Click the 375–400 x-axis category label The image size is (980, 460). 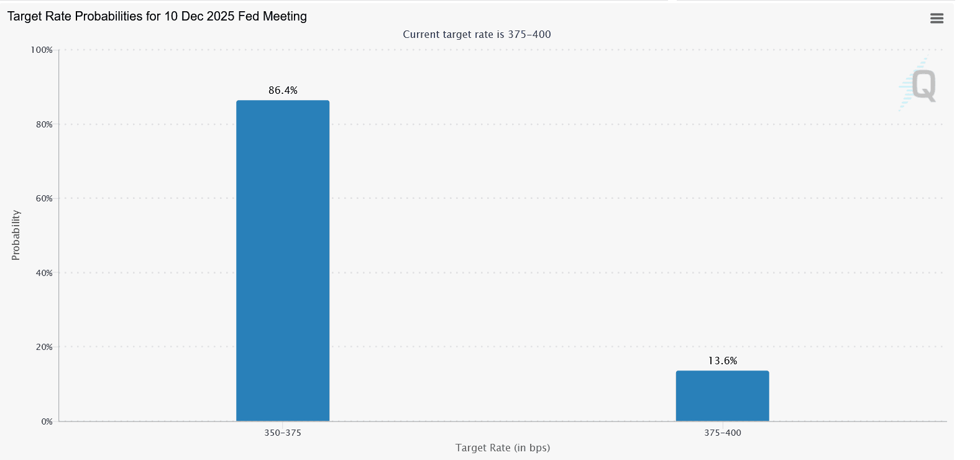click(722, 433)
